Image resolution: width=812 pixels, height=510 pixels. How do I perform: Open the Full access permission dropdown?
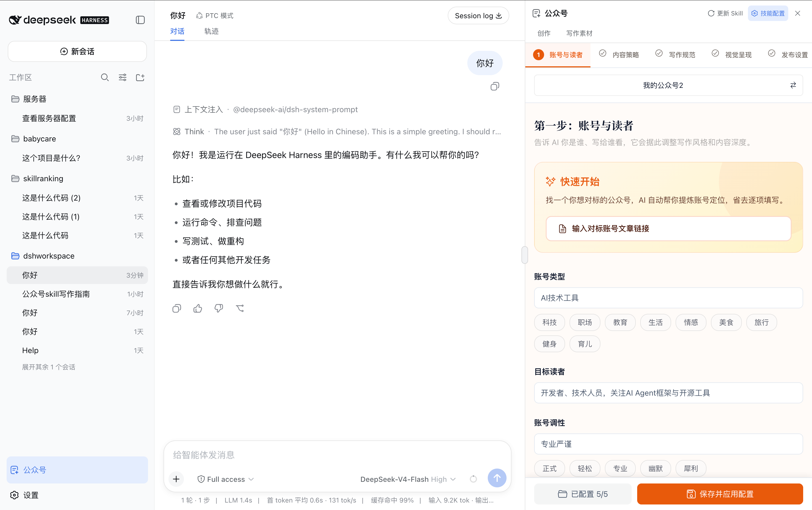click(x=226, y=479)
